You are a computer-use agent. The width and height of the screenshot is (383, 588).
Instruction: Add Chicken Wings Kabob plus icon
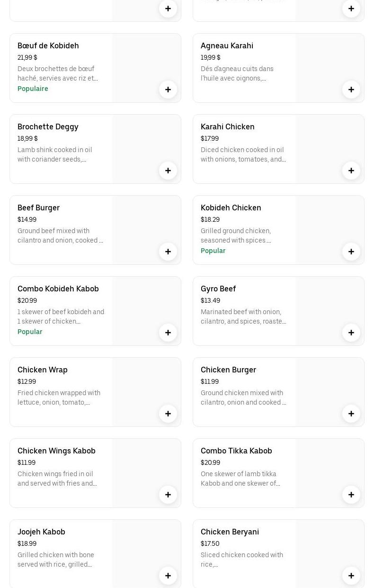[x=168, y=495]
